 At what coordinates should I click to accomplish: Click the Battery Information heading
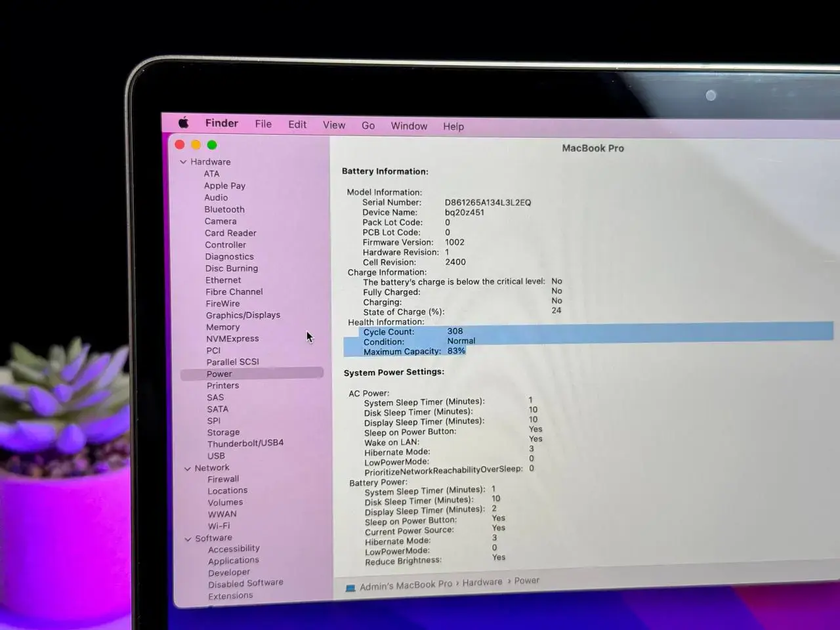[385, 171]
